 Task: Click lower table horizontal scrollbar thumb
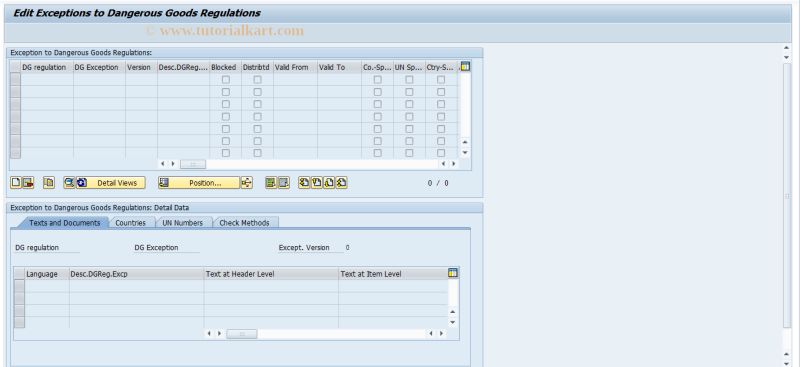tap(242, 333)
